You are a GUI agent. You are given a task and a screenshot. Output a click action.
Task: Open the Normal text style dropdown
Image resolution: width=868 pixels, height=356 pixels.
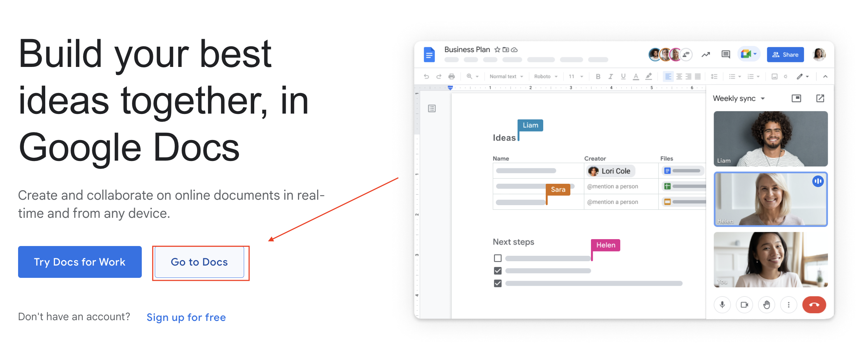click(506, 76)
